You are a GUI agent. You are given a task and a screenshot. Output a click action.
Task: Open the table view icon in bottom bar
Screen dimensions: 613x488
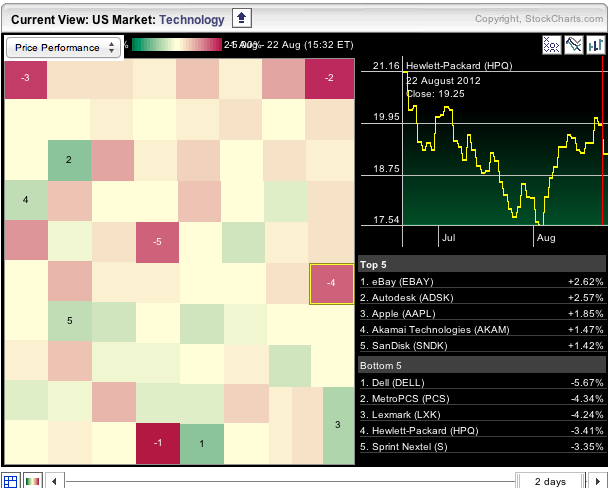[x=10, y=481]
